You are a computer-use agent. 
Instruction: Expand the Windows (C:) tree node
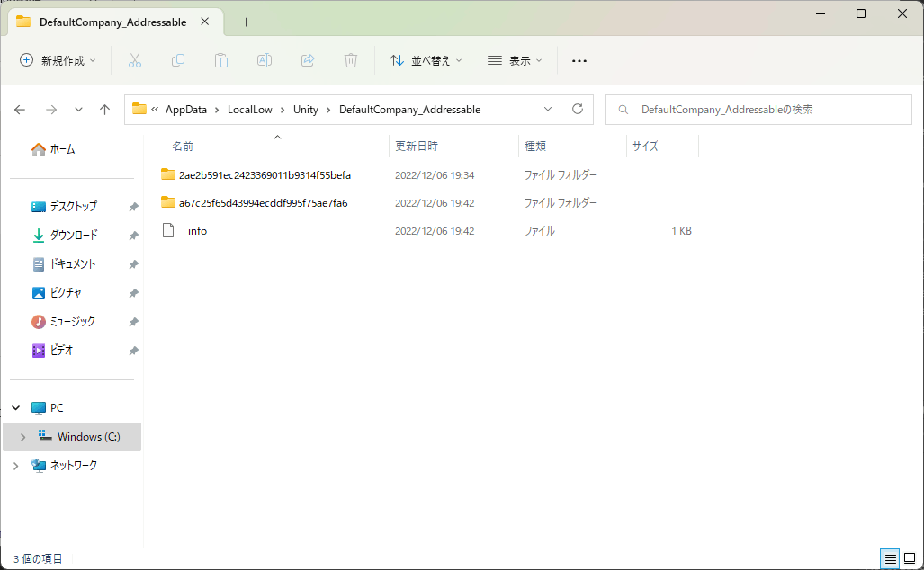[23, 437]
